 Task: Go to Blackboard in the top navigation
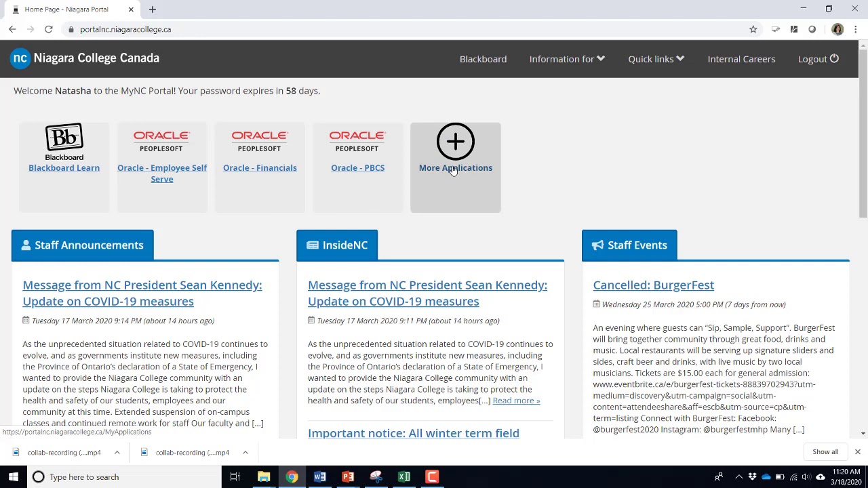pos(483,59)
